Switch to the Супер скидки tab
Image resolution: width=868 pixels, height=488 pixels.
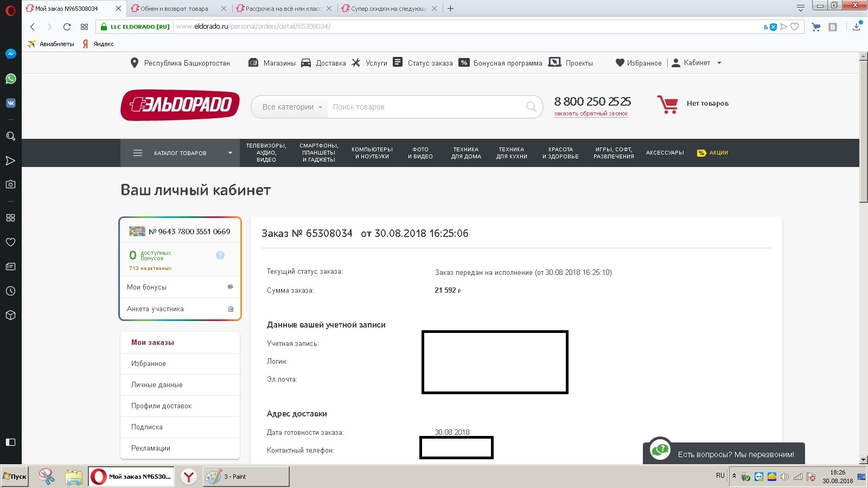388,9
